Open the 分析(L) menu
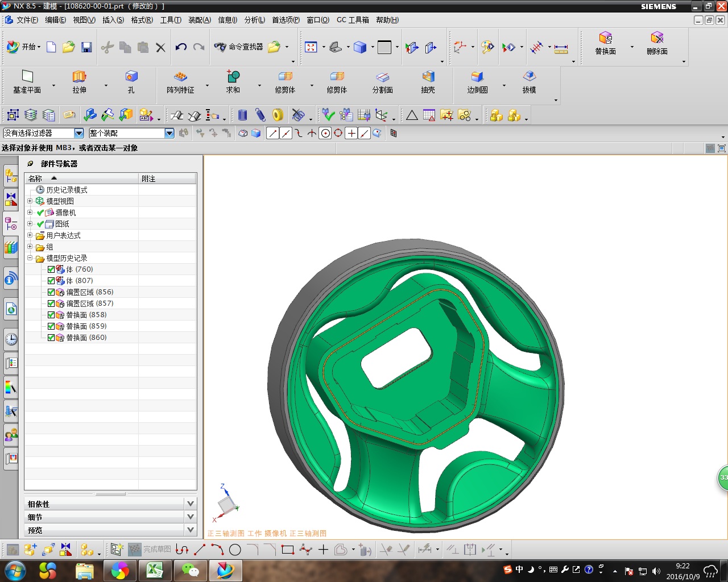The image size is (728, 582). [254, 20]
